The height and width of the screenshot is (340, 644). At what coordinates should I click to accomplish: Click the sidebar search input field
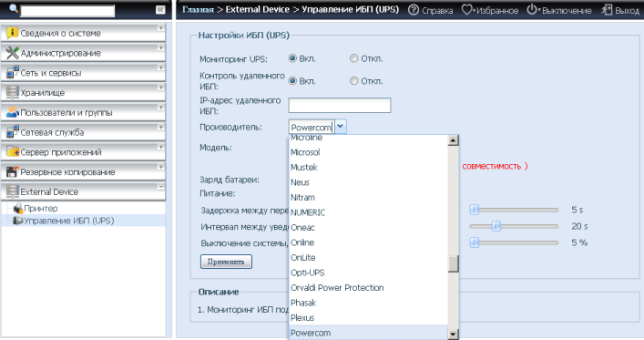(67, 11)
